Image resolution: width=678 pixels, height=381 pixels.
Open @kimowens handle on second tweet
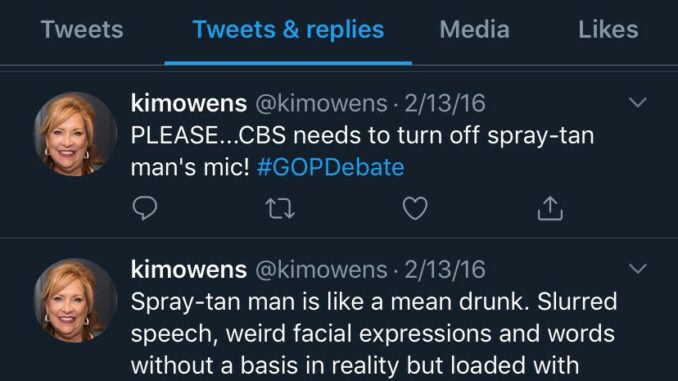click(x=321, y=269)
